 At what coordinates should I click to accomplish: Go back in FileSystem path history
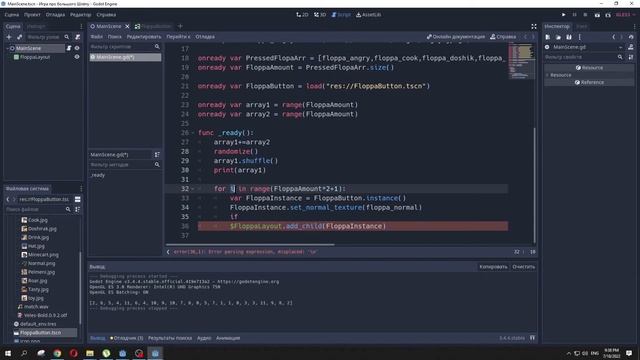[7, 200]
